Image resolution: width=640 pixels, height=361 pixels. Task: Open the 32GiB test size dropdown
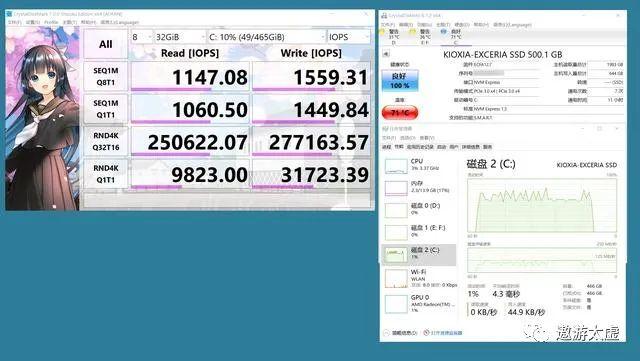pos(180,37)
